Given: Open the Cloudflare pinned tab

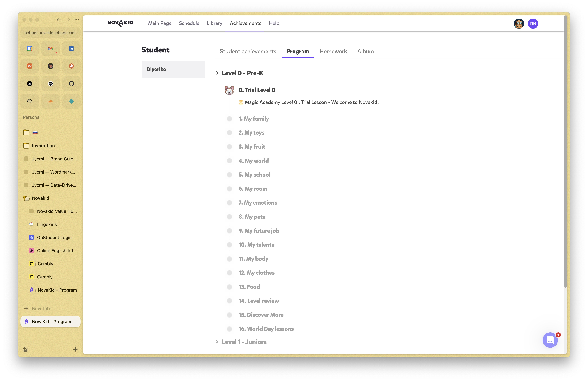Looking at the screenshot, I should pos(50,101).
